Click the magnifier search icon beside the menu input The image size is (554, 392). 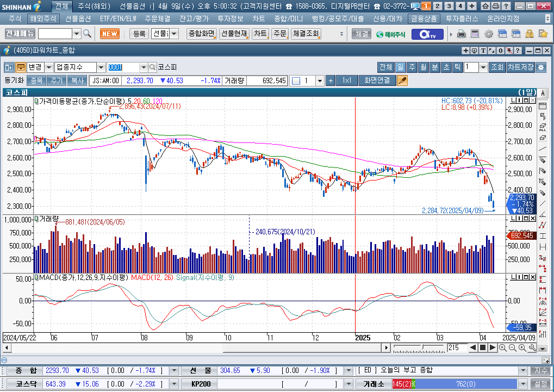click(87, 34)
